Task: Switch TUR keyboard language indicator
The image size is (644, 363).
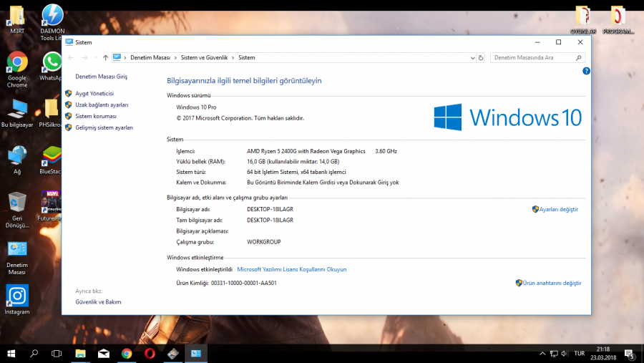Action: [x=579, y=354]
